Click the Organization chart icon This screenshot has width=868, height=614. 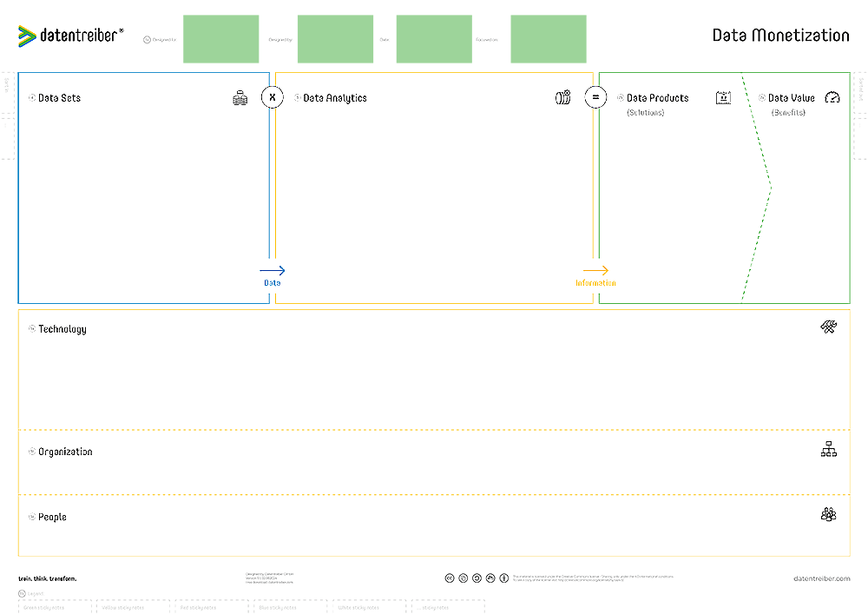tap(829, 449)
